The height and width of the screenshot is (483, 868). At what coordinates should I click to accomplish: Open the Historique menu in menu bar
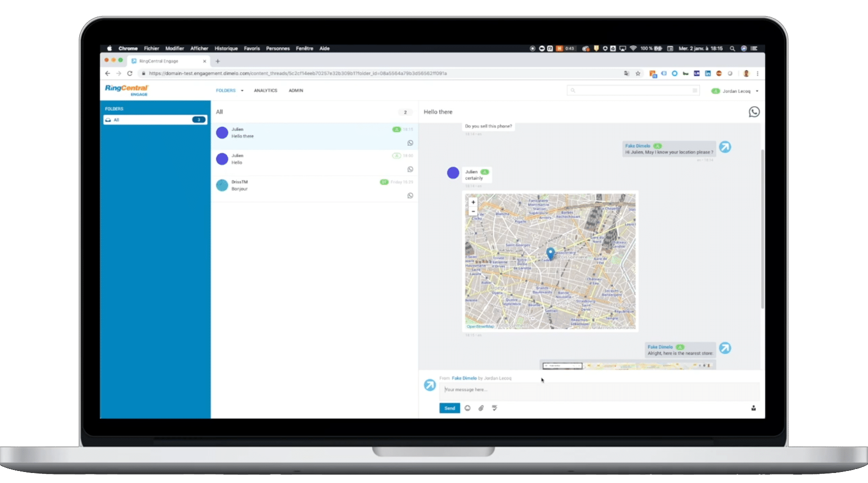[x=226, y=49]
